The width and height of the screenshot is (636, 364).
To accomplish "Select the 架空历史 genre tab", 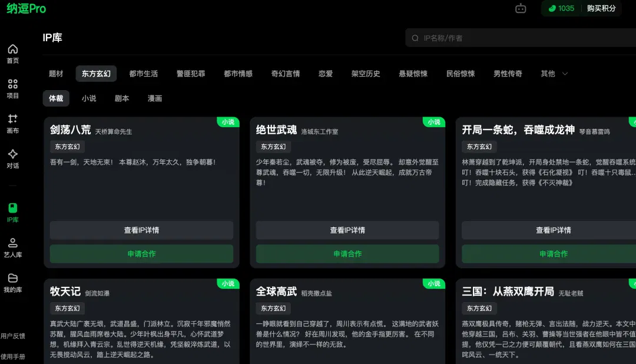I will (x=366, y=74).
